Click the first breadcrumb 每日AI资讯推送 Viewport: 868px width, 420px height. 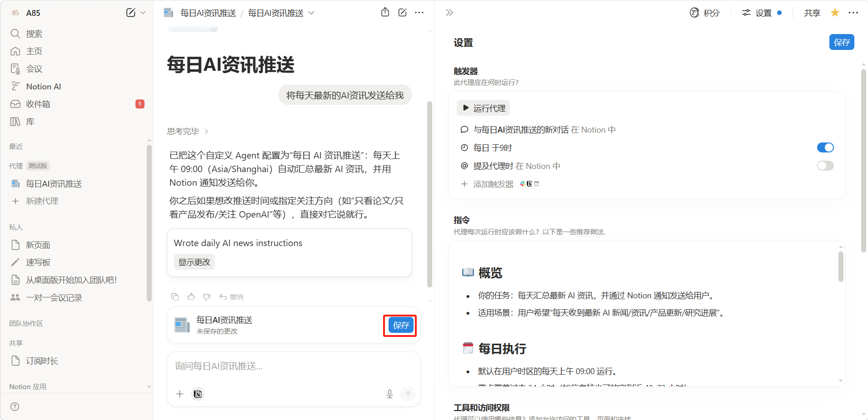[x=208, y=13]
